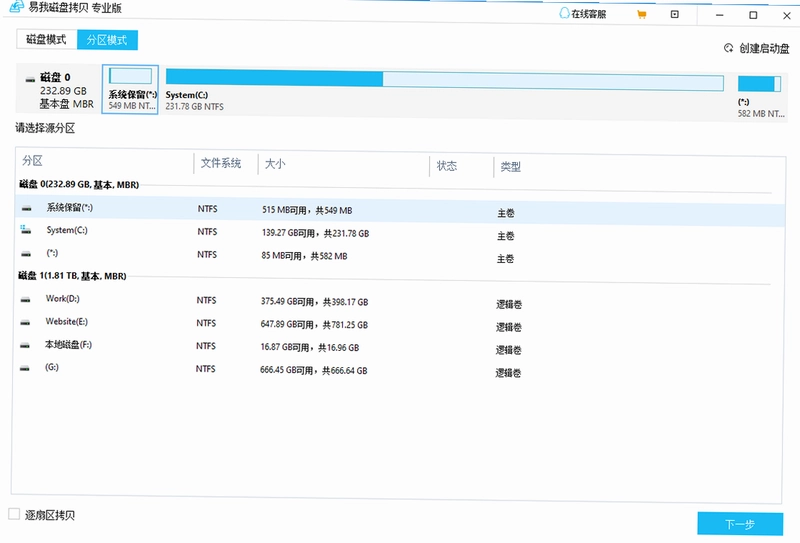800x543 pixels.
Task: Click size text 666.45 GB可用，共666.64 GB
Action: (x=314, y=371)
